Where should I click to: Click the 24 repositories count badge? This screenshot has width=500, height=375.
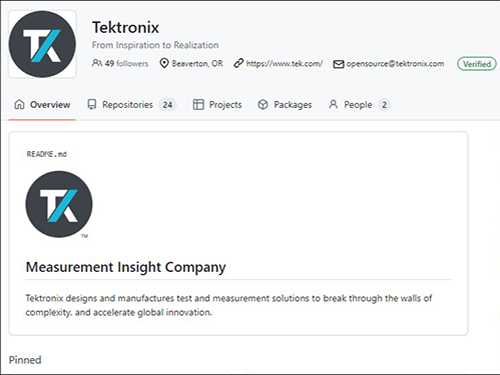pos(167,105)
